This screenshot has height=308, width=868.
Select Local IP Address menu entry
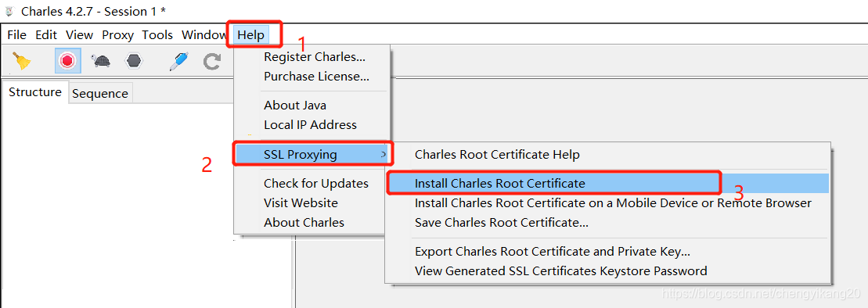[312, 124]
